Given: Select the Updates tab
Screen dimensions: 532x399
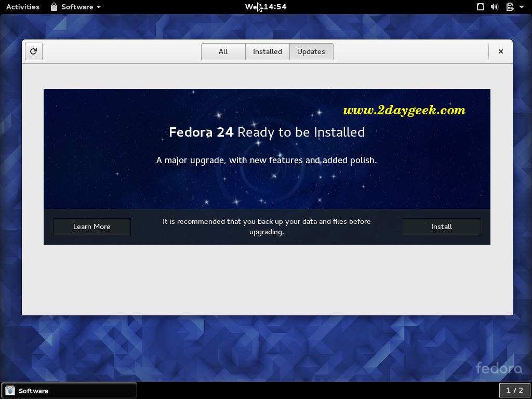Looking at the screenshot, I should pos(311,51).
